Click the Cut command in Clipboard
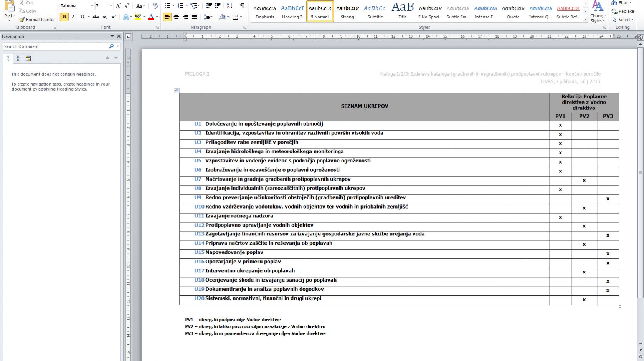 [x=26, y=3]
